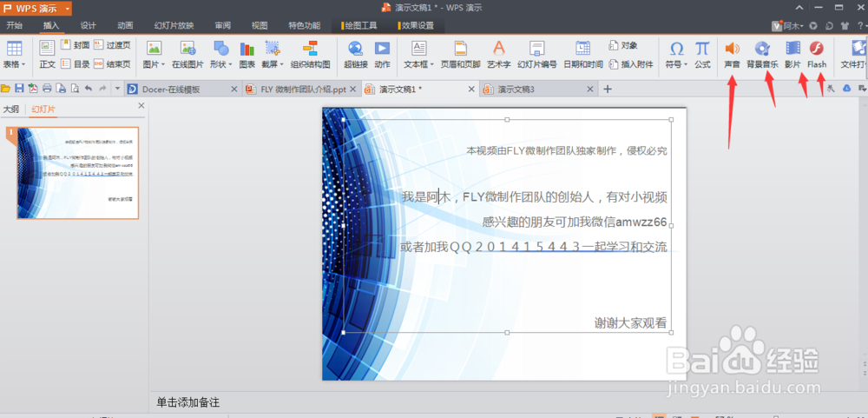Click the 文本框 text box icon
This screenshot has width=868, height=418.
click(x=419, y=49)
